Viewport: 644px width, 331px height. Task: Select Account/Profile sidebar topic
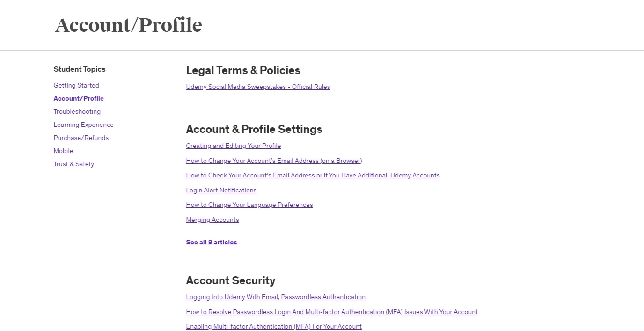click(x=79, y=98)
